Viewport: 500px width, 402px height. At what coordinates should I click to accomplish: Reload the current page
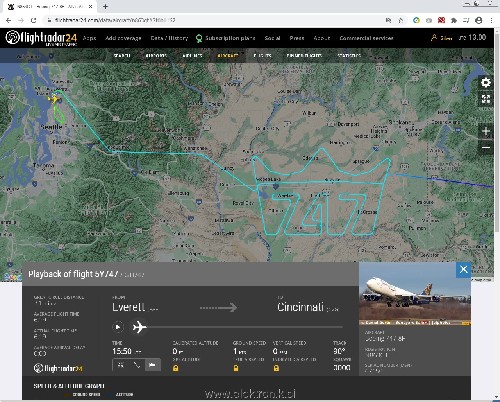tap(33, 20)
